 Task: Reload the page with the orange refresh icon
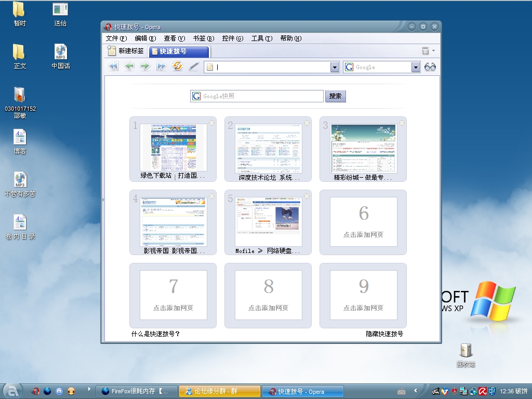178,66
